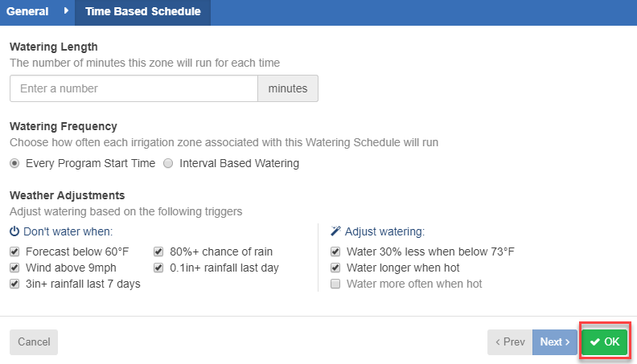This screenshot has height=364, width=637.
Task: Switch to Time Based Schedule tab
Action: point(142,11)
